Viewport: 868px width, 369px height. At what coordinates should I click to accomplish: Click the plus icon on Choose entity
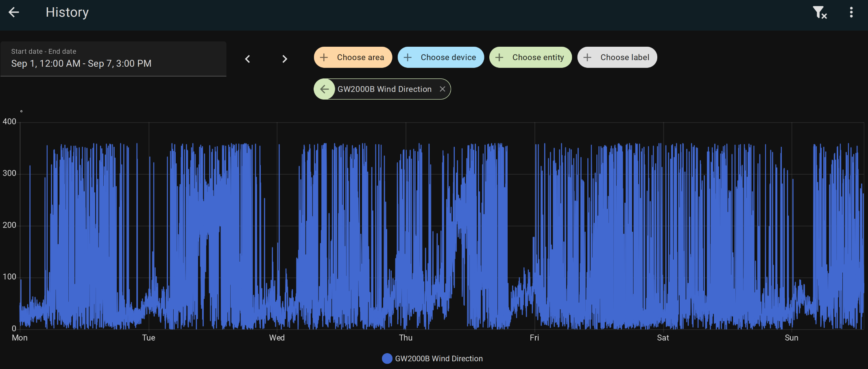coord(499,57)
